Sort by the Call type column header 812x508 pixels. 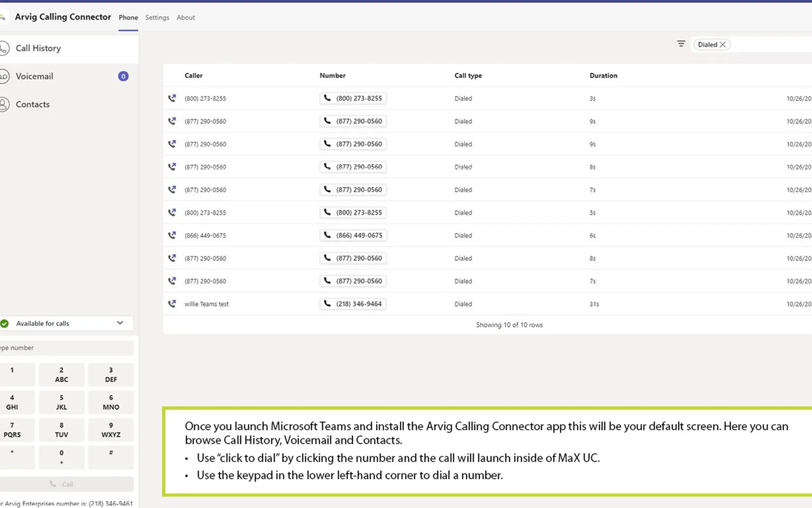(468, 76)
